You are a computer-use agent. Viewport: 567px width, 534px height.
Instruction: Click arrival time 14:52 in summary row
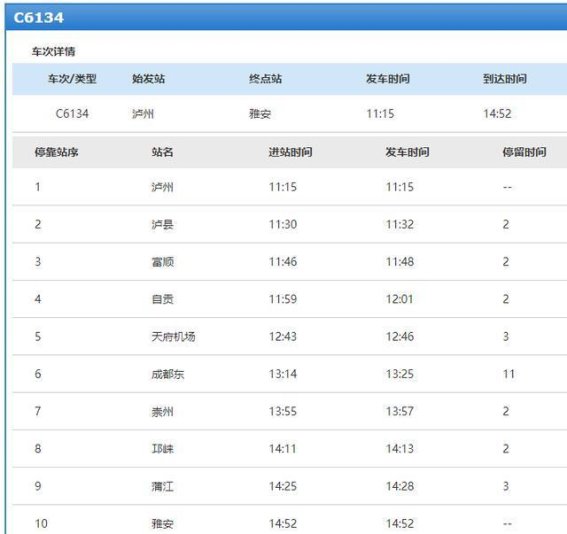click(x=497, y=114)
